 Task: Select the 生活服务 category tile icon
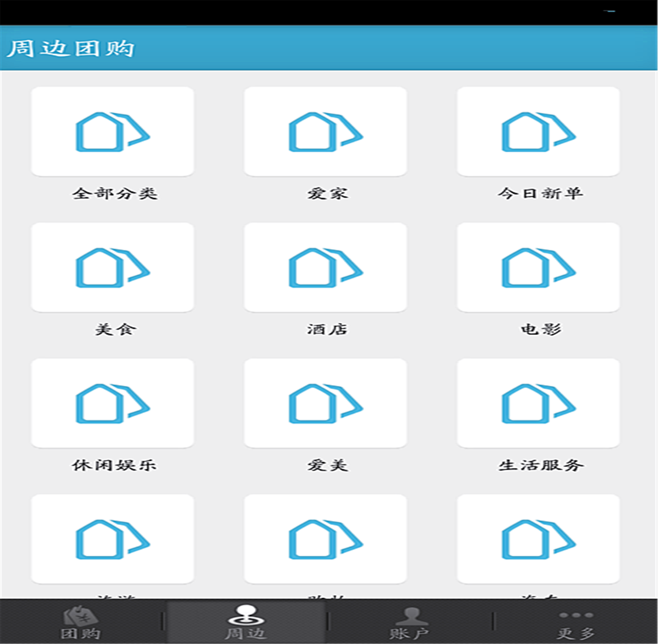pos(538,403)
